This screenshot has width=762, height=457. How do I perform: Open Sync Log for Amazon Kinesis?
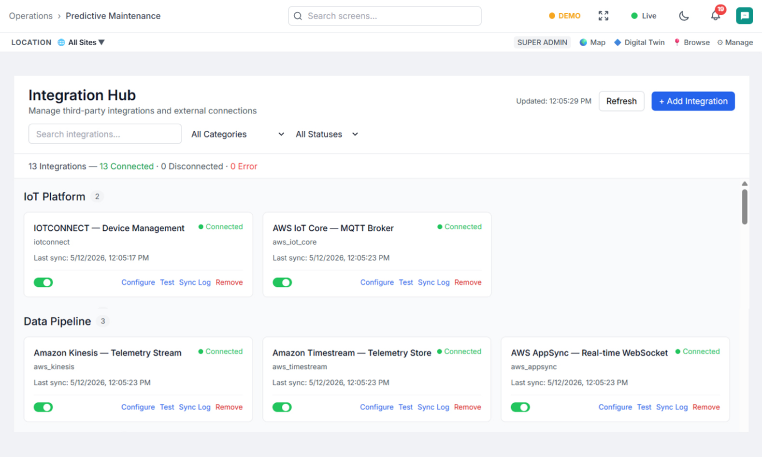tap(194, 407)
